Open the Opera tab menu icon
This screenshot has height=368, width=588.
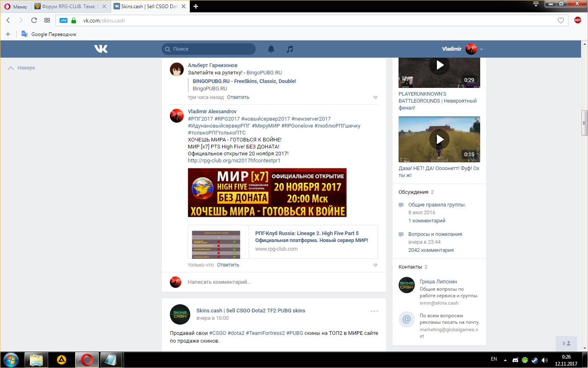pyautogui.click(x=536, y=4)
